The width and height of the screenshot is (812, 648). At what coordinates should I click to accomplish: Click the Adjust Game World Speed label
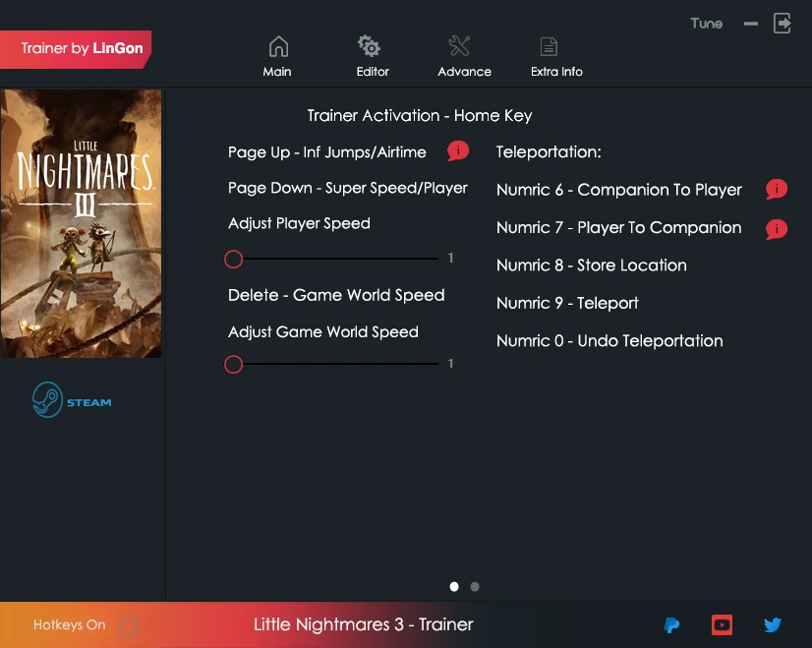(323, 332)
